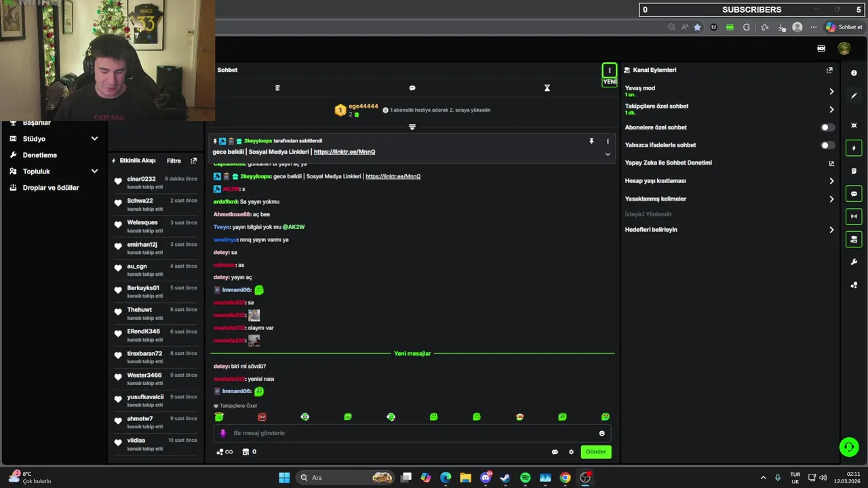This screenshot has height=488, width=868.
Task: Favorite this page with browser star icon
Action: (x=697, y=27)
